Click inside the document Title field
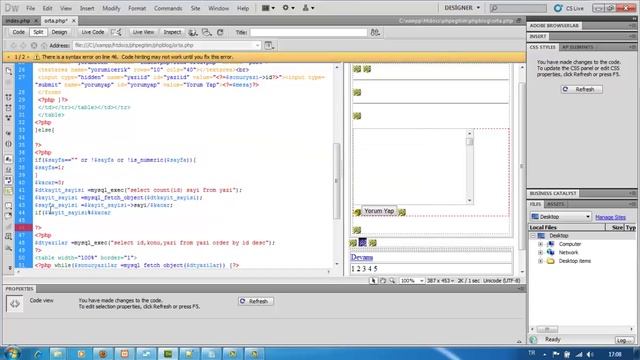The width and height of the screenshot is (640, 360). coord(308,32)
